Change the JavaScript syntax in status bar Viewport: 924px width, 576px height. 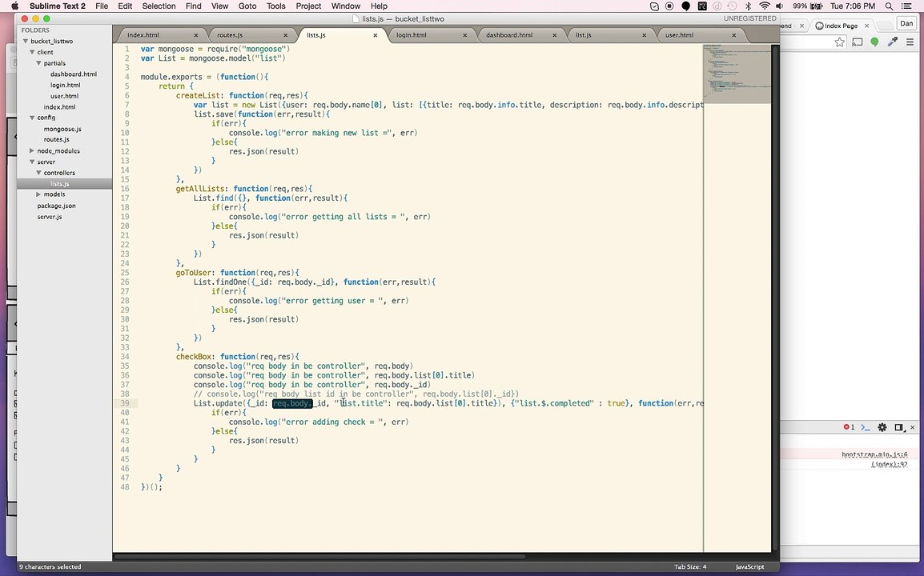[x=749, y=567]
